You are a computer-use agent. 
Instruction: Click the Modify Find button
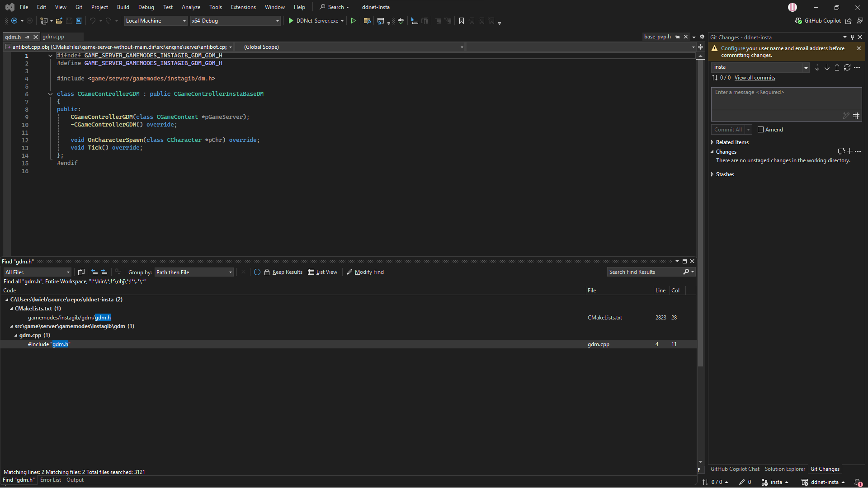365,272
